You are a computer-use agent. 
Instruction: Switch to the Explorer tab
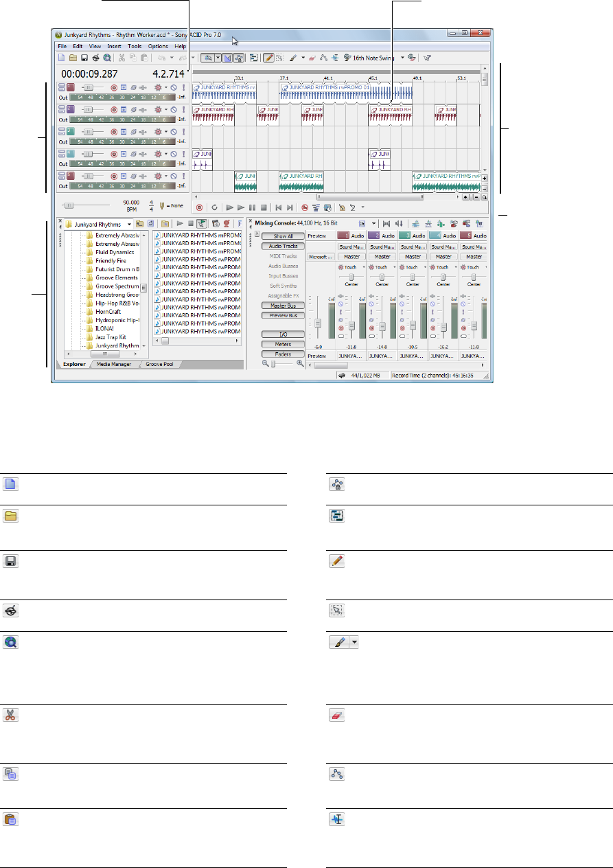pos(75,365)
